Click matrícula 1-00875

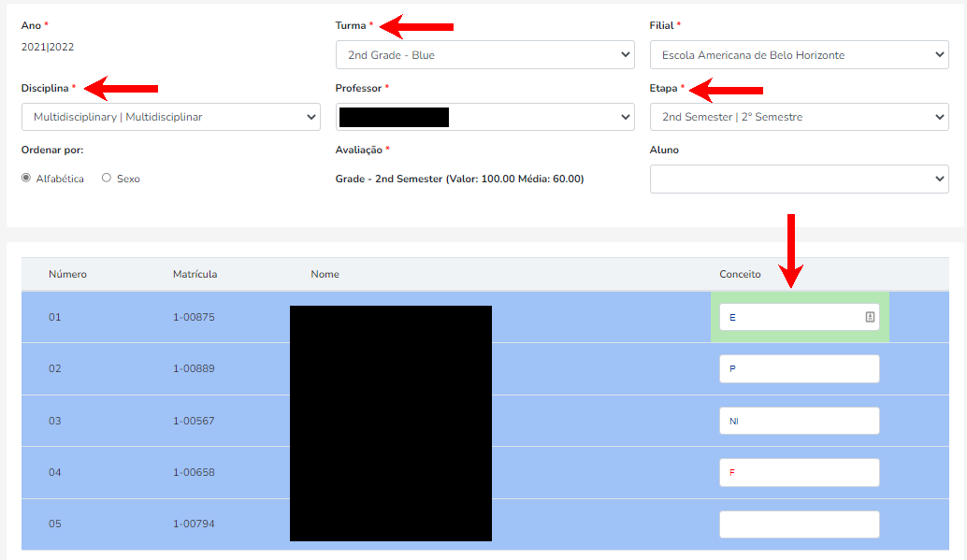point(194,317)
